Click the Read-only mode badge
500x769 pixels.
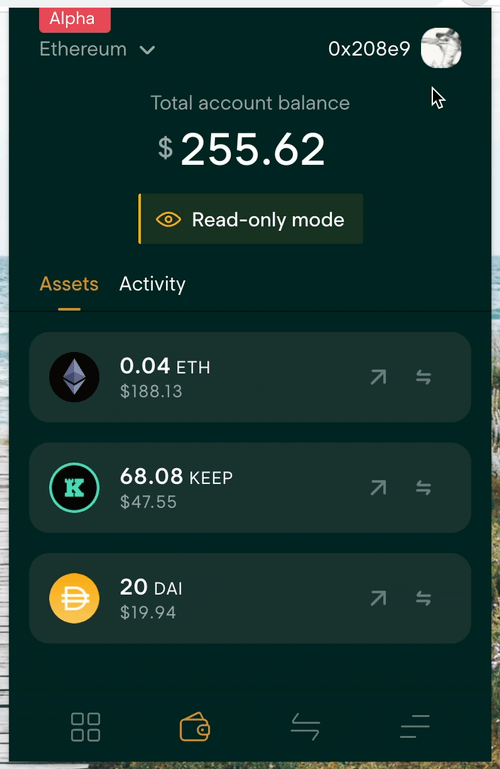[250, 219]
